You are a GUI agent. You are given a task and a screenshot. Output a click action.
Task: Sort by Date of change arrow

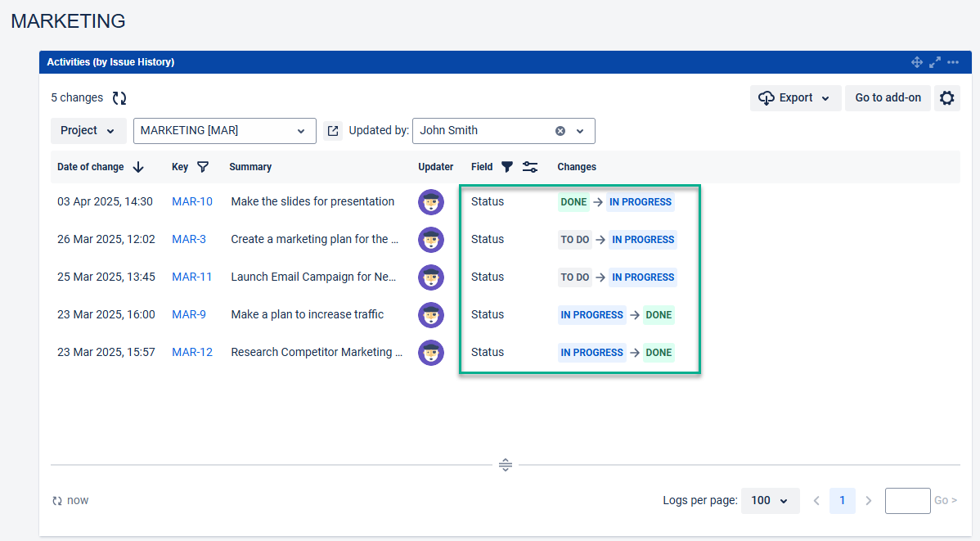click(138, 167)
